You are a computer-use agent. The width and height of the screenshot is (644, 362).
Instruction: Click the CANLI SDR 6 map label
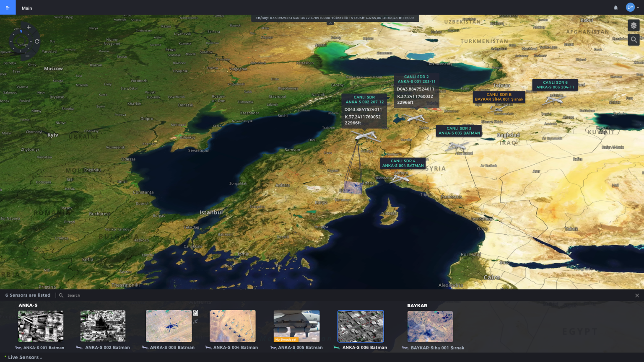555,85
